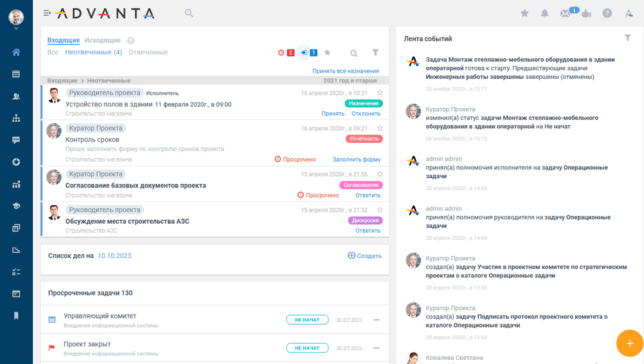Click the НЕ НАЧАТ status chip on Проект закрыт
The height and width of the screenshot is (364, 644).
tap(307, 348)
